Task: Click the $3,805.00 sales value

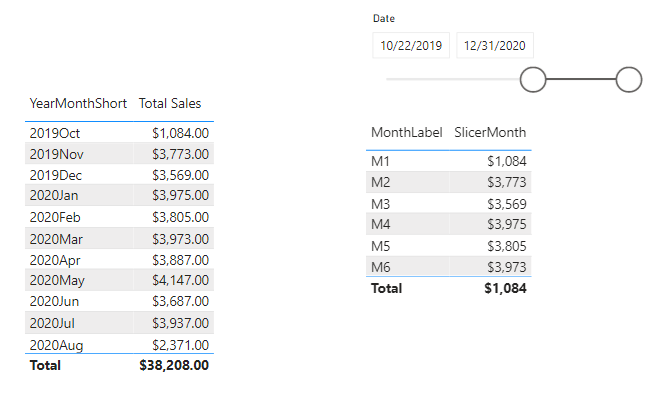Action: pyautogui.click(x=181, y=218)
